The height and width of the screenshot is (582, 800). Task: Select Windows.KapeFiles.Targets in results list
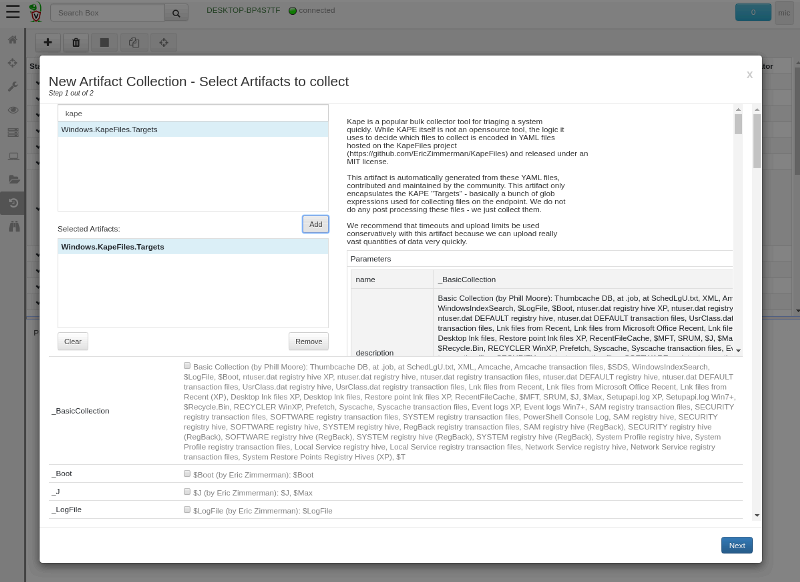[x=120, y=129]
